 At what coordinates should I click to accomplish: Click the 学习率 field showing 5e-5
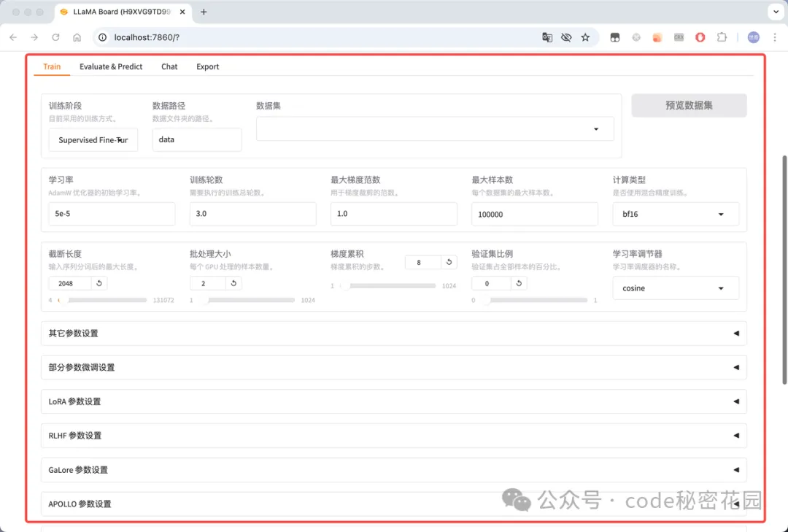[x=112, y=214]
